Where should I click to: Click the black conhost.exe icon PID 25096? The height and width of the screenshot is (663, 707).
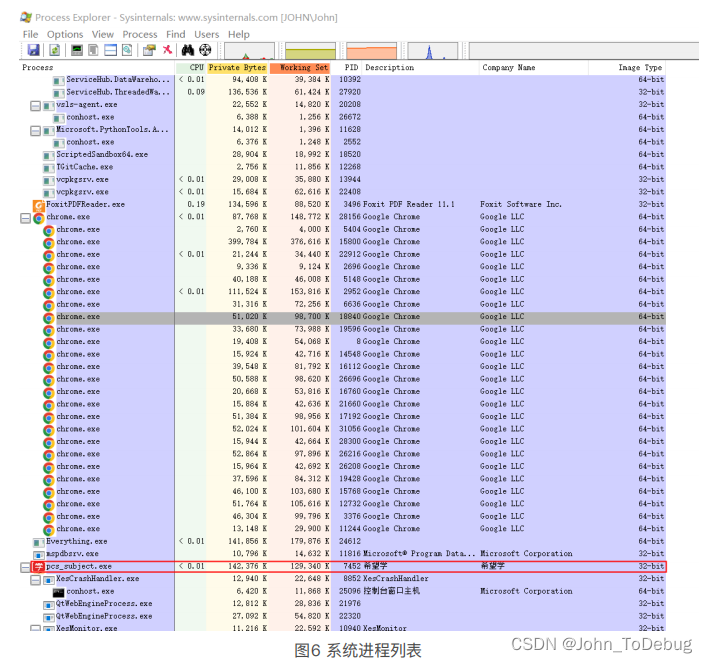pos(59,592)
